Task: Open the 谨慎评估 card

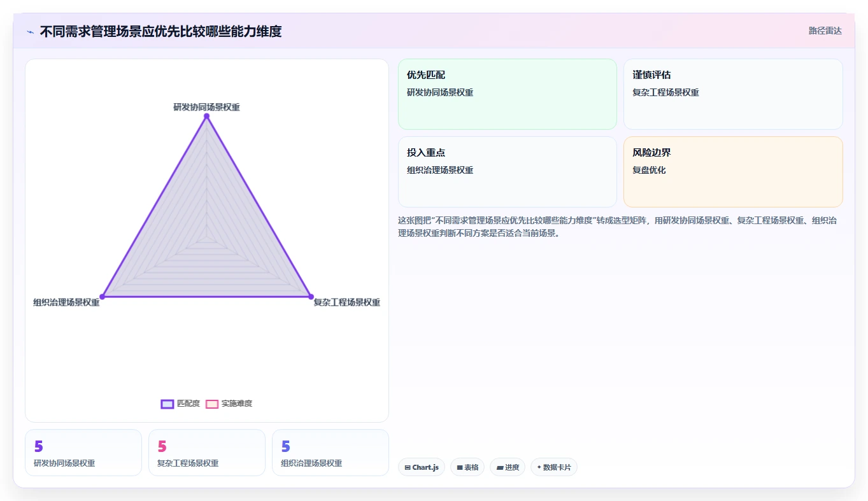Action: [733, 94]
